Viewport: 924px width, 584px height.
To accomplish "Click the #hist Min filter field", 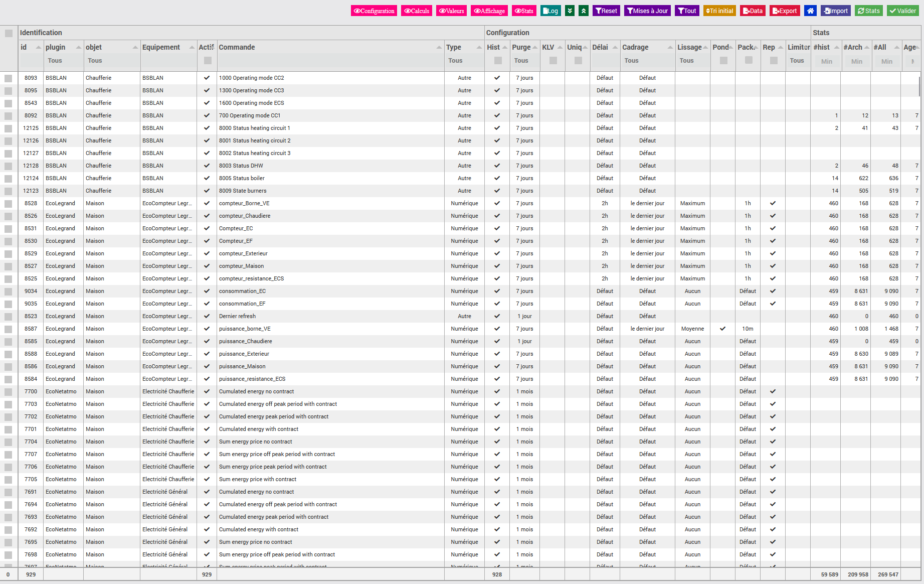I will click(x=826, y=61).
